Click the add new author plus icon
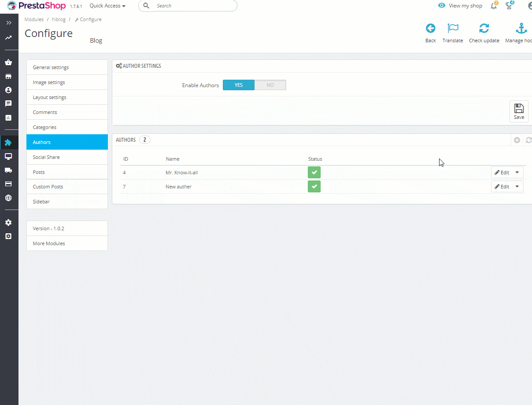Viewport: 532px width, 405px height. (x=517, y=140)
